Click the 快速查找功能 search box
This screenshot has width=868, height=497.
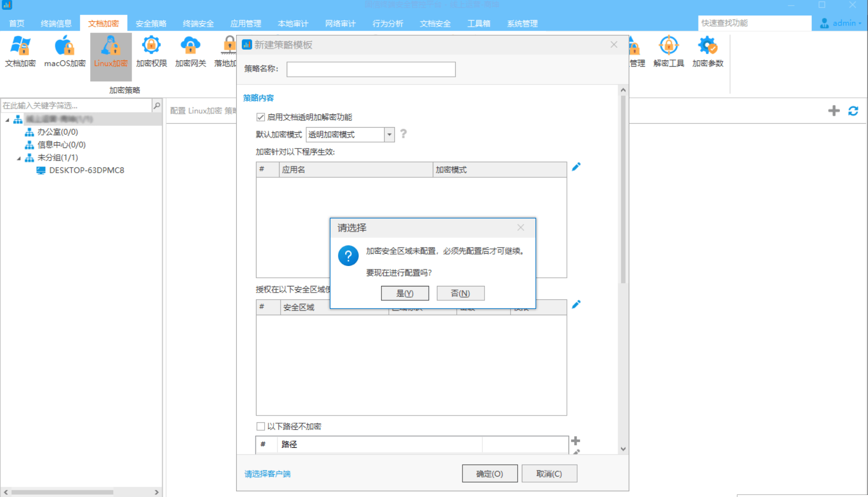754,23
